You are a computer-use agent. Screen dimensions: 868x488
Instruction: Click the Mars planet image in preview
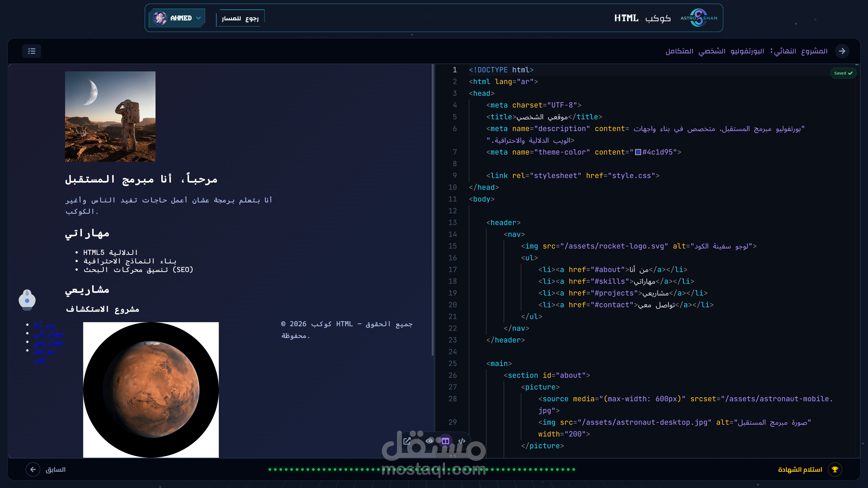pyautogui.click(x=151, y=390)
